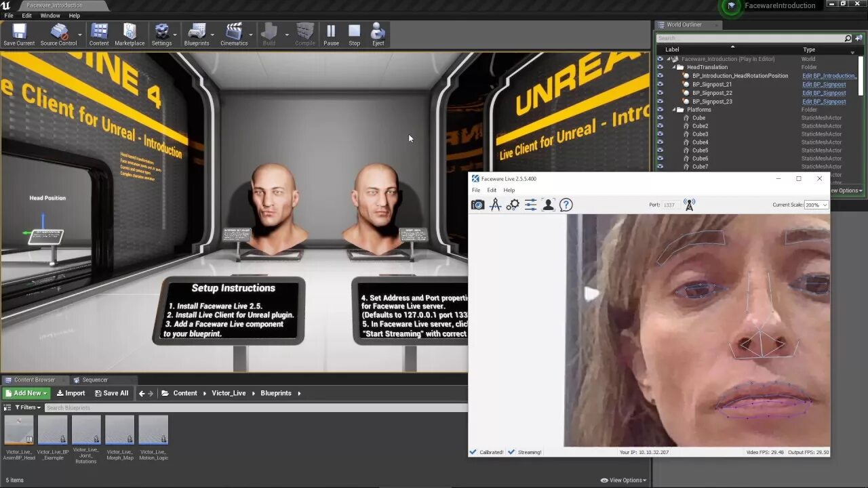Image resolution: width=868 pixels, height=488 pixels.
Task: Open the Unreal Edit menu
Action: [26, 16]
